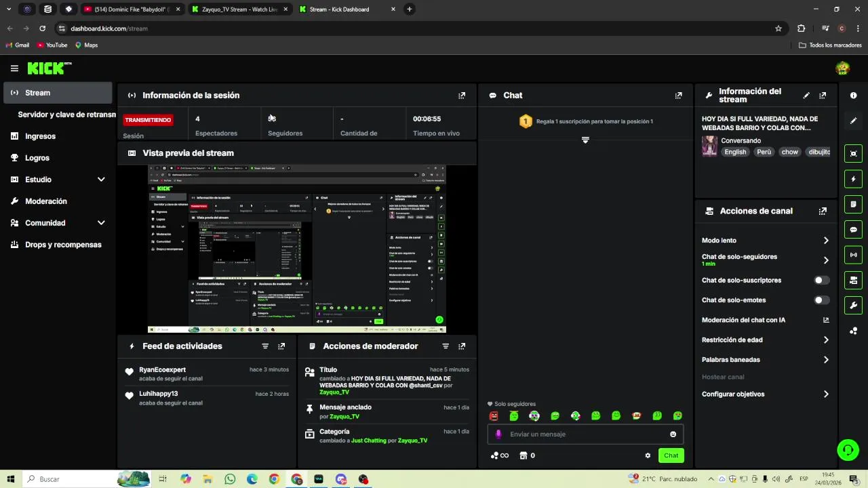868x488 pixels.
Task: Enable Chat de solo-suscriptores
Action: point(821,280)
